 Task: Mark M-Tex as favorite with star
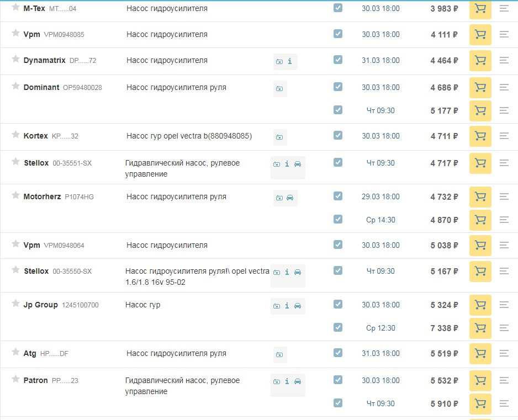point(15,7)
